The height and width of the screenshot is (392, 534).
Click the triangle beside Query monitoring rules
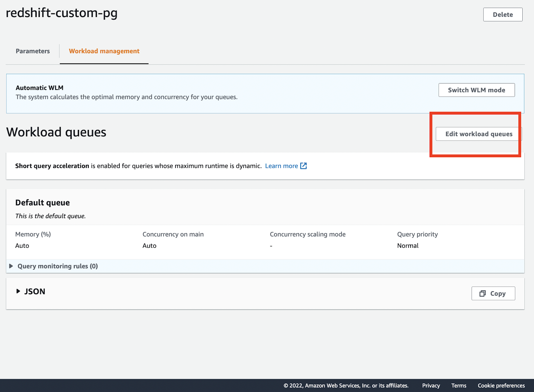[x=11, y=266]
